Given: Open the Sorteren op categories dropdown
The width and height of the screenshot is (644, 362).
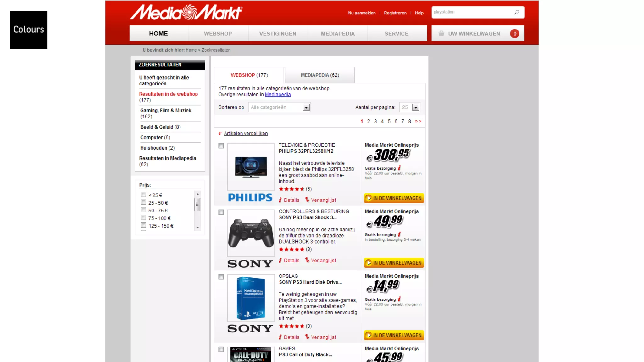Looking at the screenshot, I should 306,107.
